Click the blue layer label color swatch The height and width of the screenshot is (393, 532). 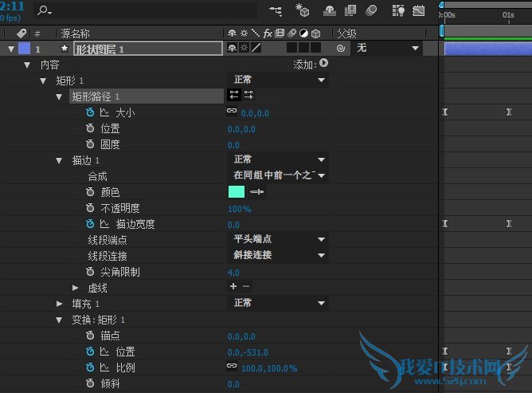coord(24,49)
